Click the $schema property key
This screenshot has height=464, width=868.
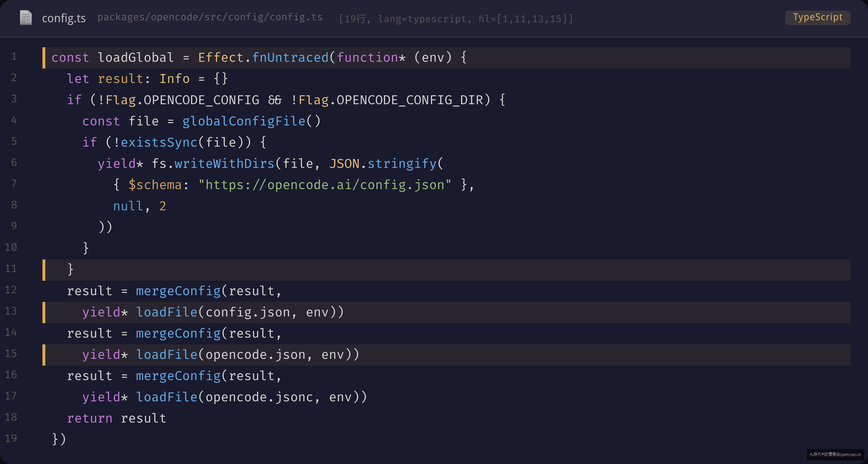coord(155,185)
